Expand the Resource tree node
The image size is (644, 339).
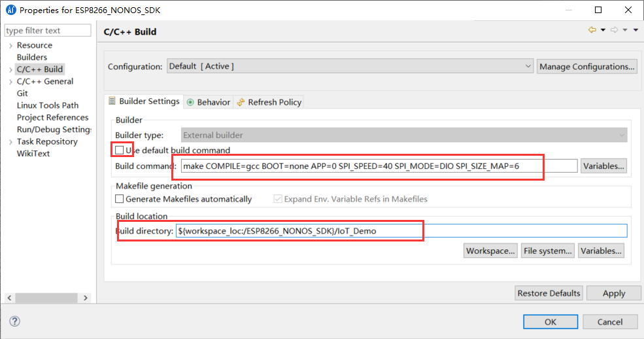(10, 46)
